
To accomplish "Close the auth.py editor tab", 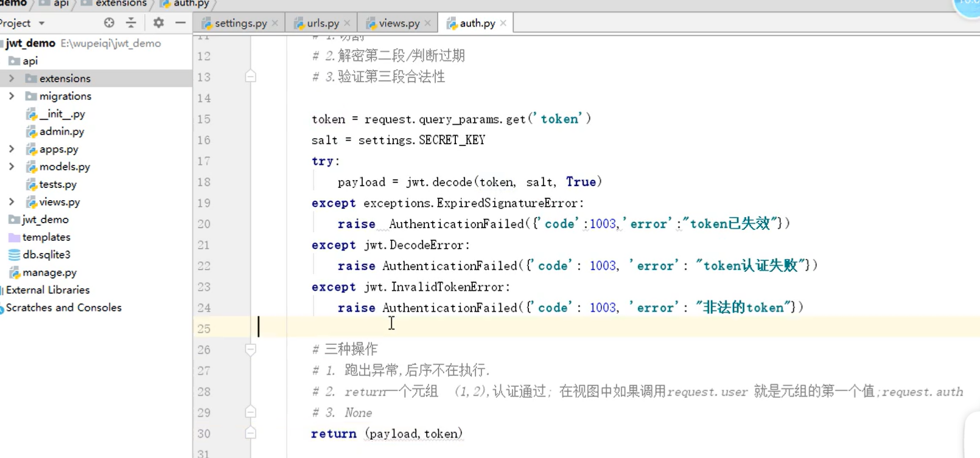I will tap(503, 23).
